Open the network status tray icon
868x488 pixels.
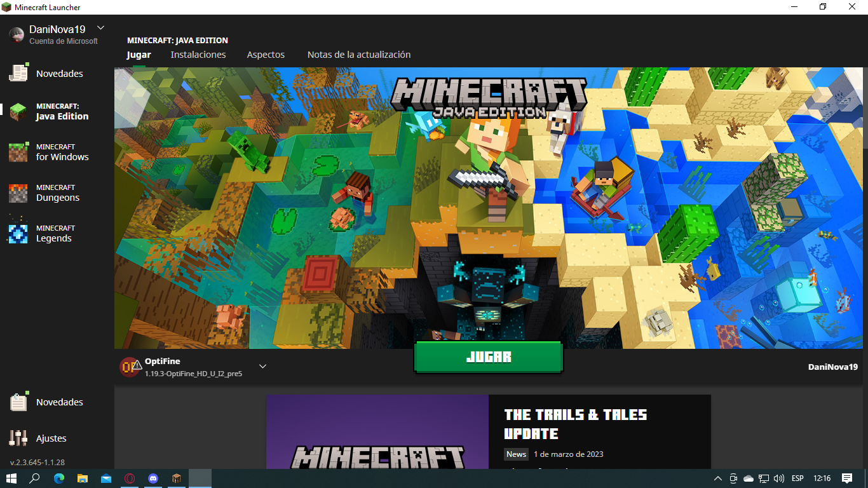coord(764,478)
